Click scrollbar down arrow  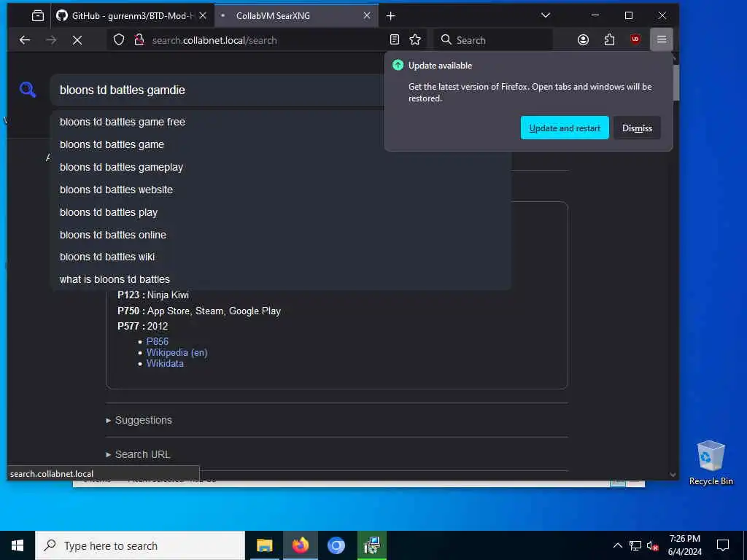click(x=673, y=474)
